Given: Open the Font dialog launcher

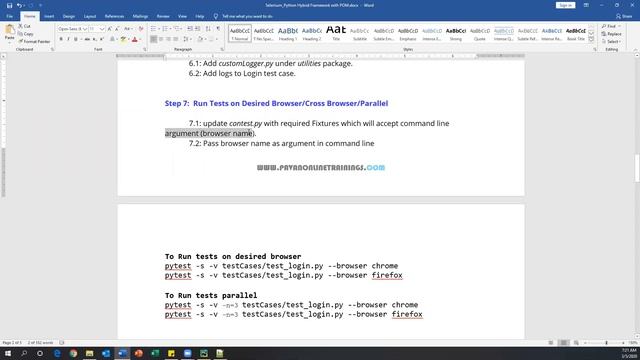Looking at the screenshot, I should click(x=144, y=49).
